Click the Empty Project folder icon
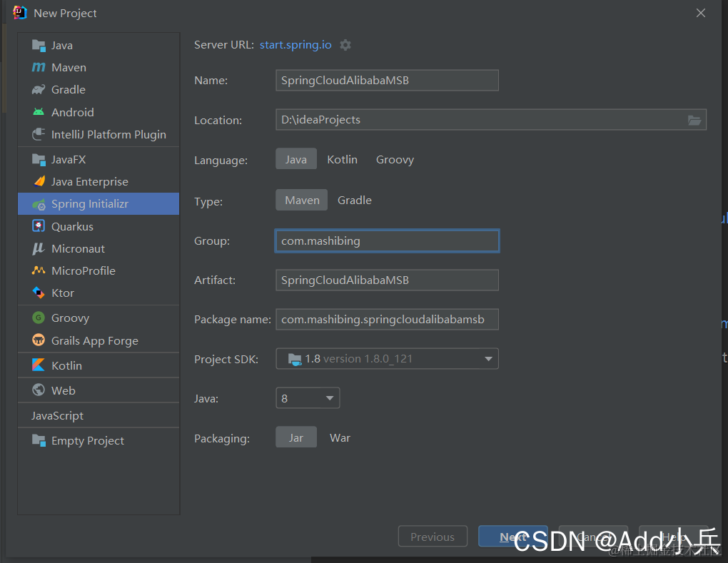Screen dimensions: 728x563 click(39, 440)
